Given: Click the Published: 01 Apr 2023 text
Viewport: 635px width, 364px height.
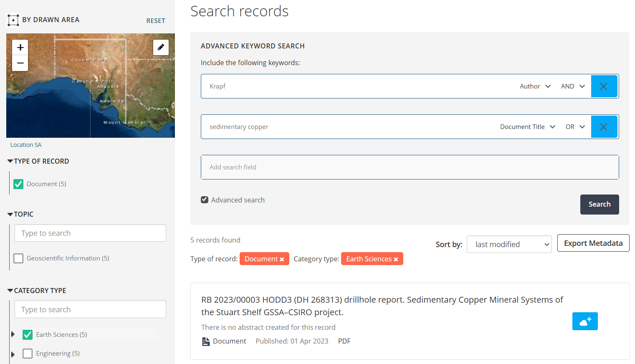Looking at the screenshot, I should click(292, 341).
